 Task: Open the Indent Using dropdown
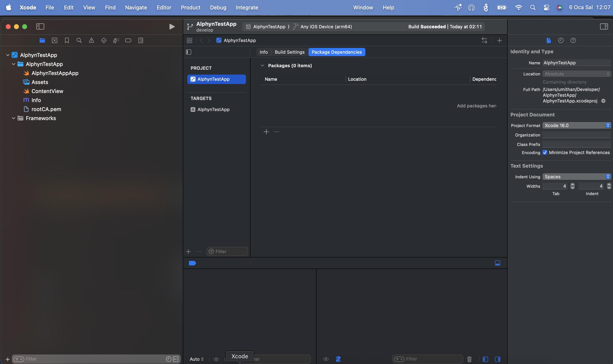click(x=576, y=177)
